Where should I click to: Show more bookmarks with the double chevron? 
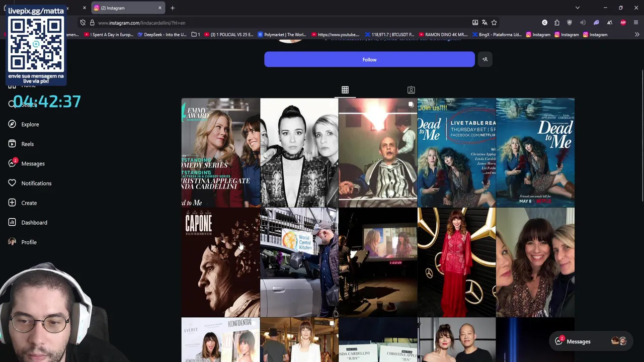637,35
